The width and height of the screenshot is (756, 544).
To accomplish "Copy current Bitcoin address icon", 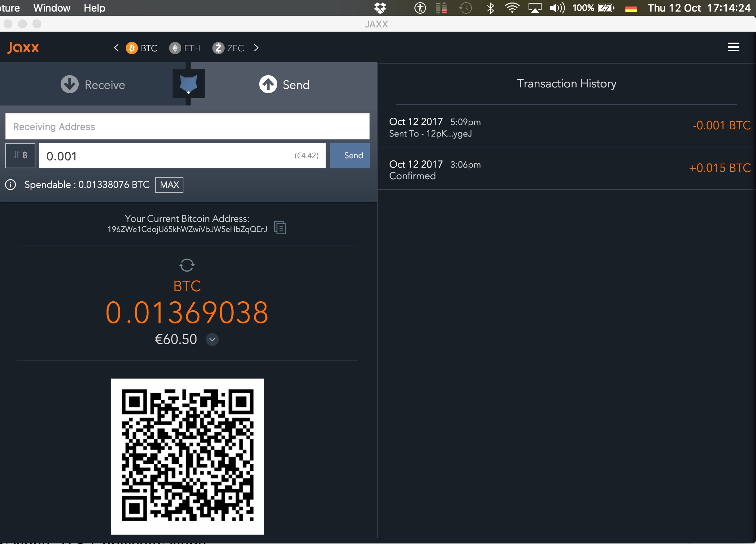I will click(280, 228).
